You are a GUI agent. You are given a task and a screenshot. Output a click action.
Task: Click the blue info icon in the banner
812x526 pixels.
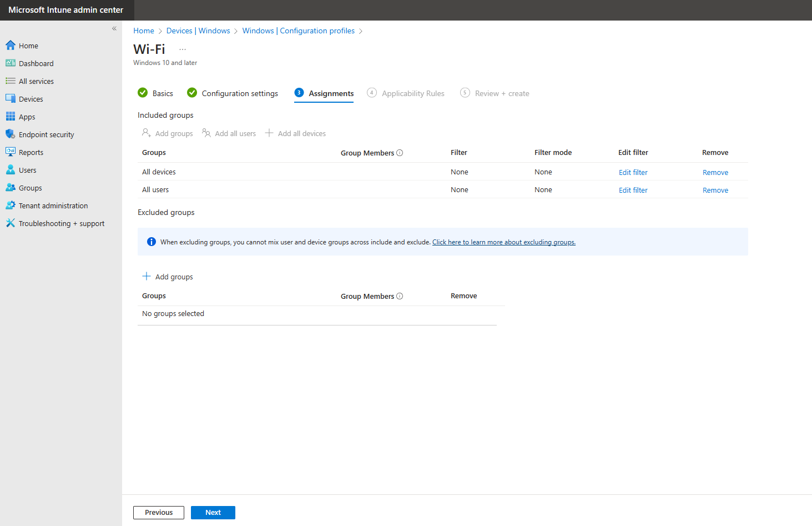[151, 242]
